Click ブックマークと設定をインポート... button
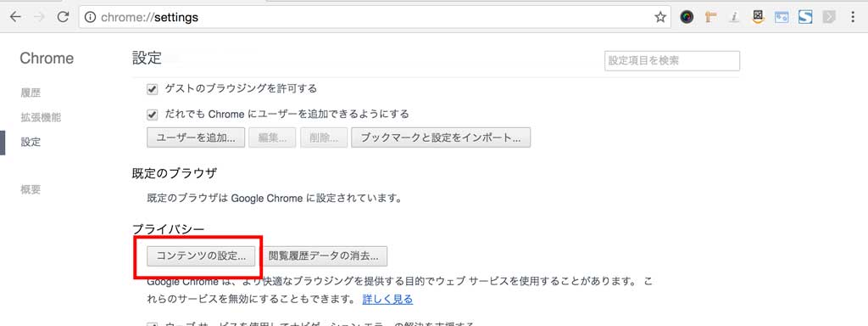Viewport: 868px width, 326px height. (441, 138)
